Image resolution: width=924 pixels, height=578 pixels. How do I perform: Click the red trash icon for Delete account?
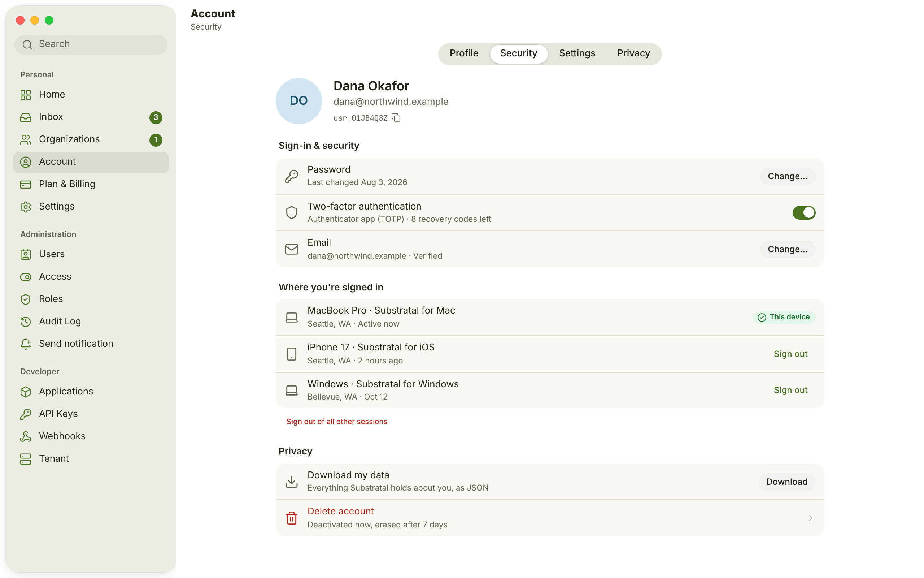point(291,518)
